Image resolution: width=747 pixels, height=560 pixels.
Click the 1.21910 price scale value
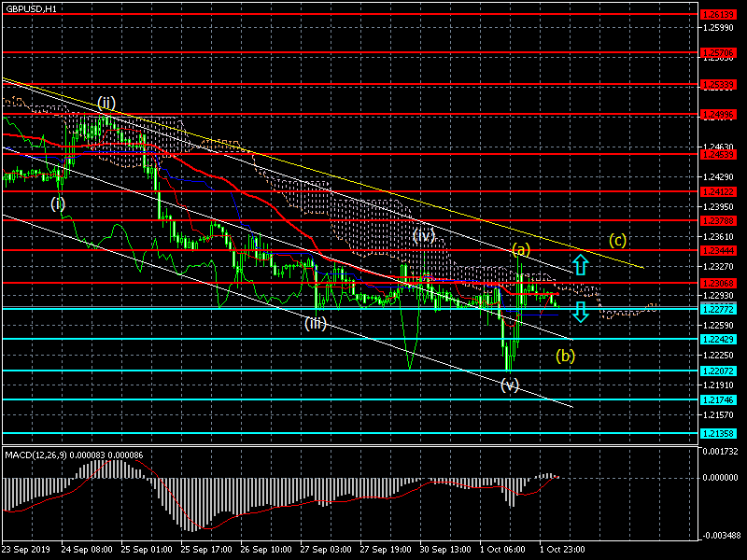718,385
